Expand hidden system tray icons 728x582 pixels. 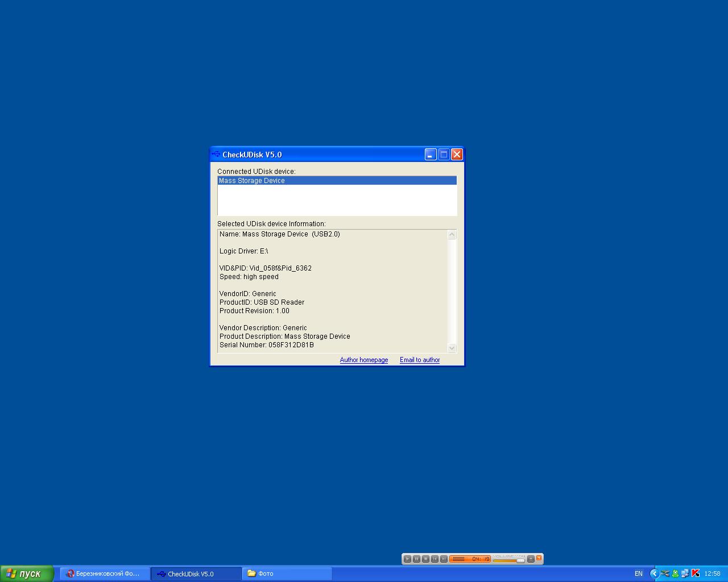pos(655,573)
